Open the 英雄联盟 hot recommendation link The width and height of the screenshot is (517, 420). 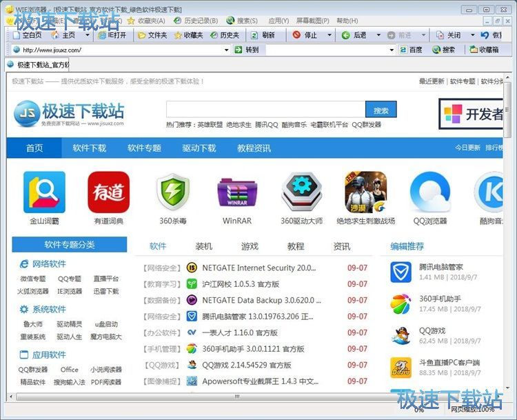210,125
